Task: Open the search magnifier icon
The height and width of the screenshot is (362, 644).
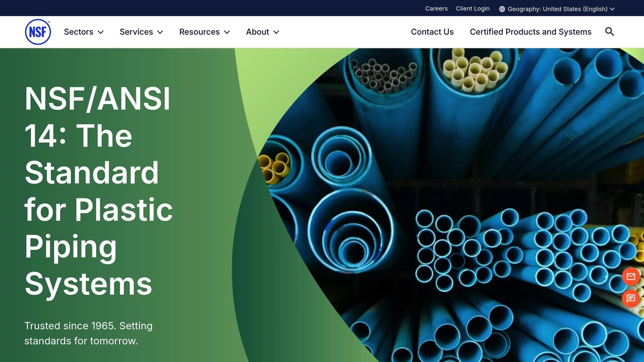Action: (609, 32)
